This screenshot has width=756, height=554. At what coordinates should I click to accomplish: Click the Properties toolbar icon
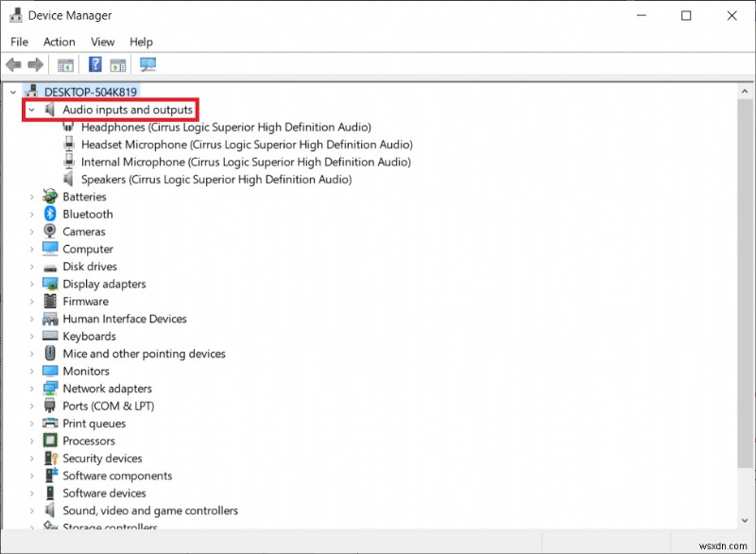[116, 64]
